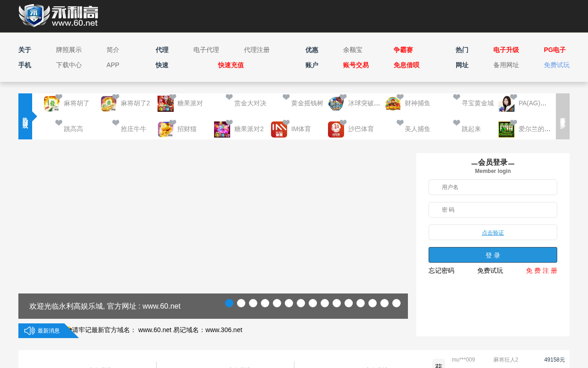Click the red 快速充值 link
This screenshot has height=368, width=588.
tap(231, 65)
